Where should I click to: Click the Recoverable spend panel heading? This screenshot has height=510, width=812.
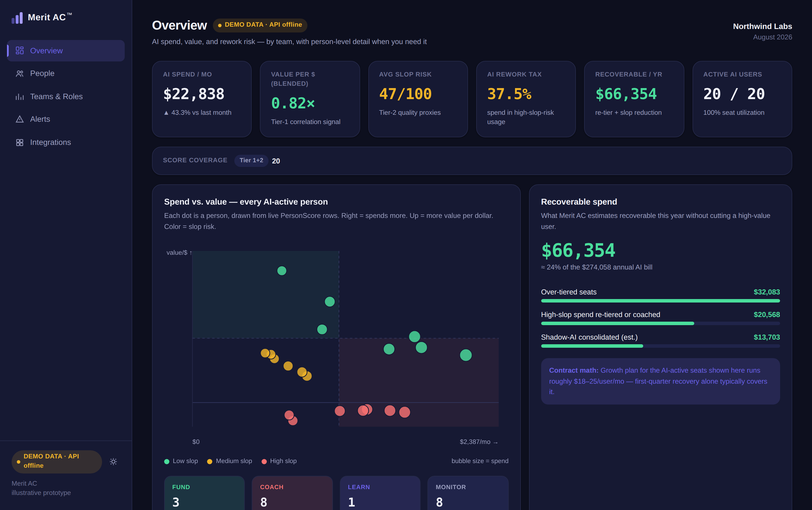click(x=579, y=202)
